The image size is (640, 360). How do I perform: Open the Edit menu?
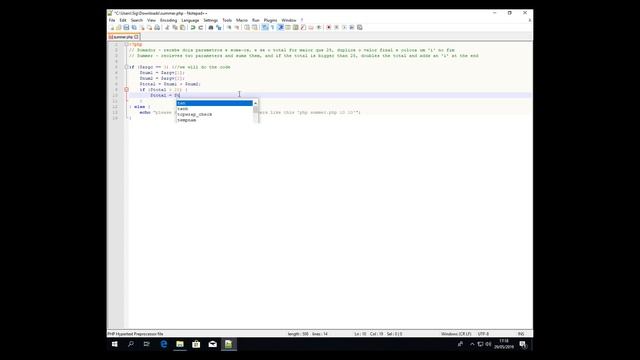point(123,20)
